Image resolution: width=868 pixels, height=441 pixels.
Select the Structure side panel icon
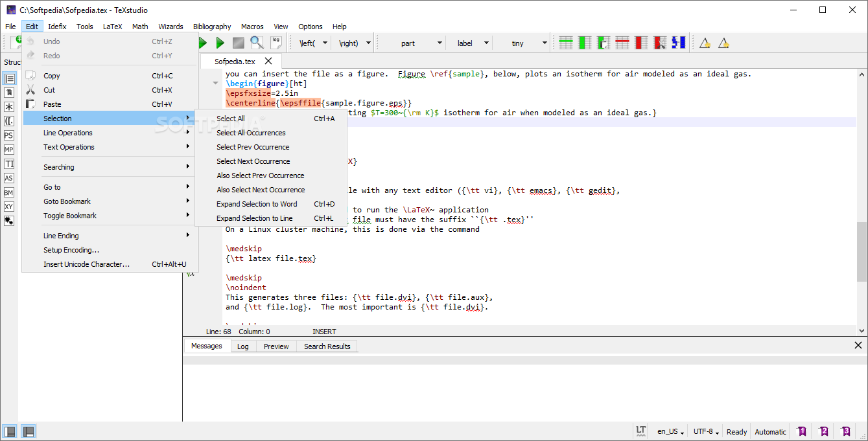(x=9, y=78)
